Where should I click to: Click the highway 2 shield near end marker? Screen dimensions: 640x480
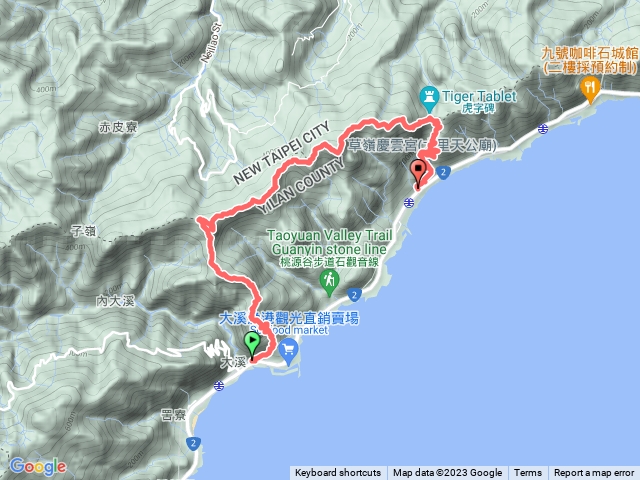pyautogui.click(x=444, y=172)
